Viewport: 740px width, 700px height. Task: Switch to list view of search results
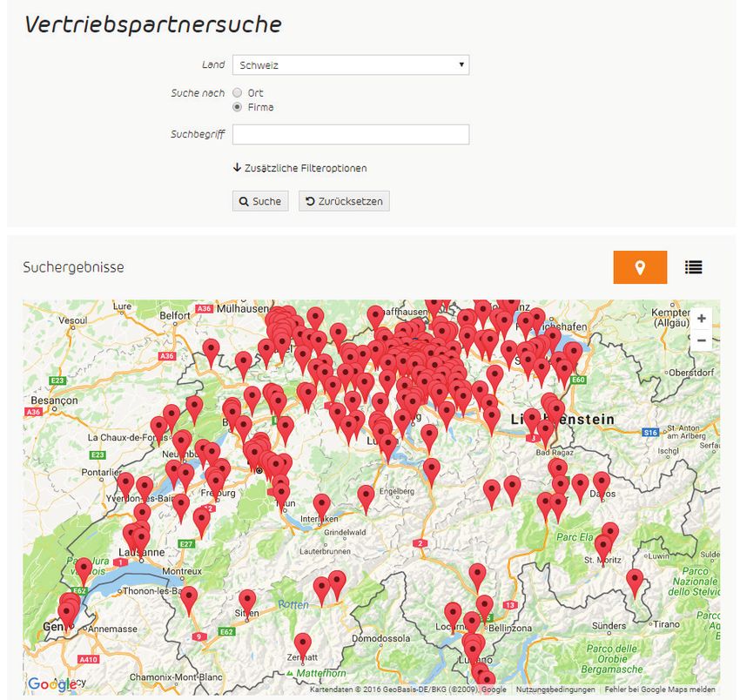tap(693, 267)
